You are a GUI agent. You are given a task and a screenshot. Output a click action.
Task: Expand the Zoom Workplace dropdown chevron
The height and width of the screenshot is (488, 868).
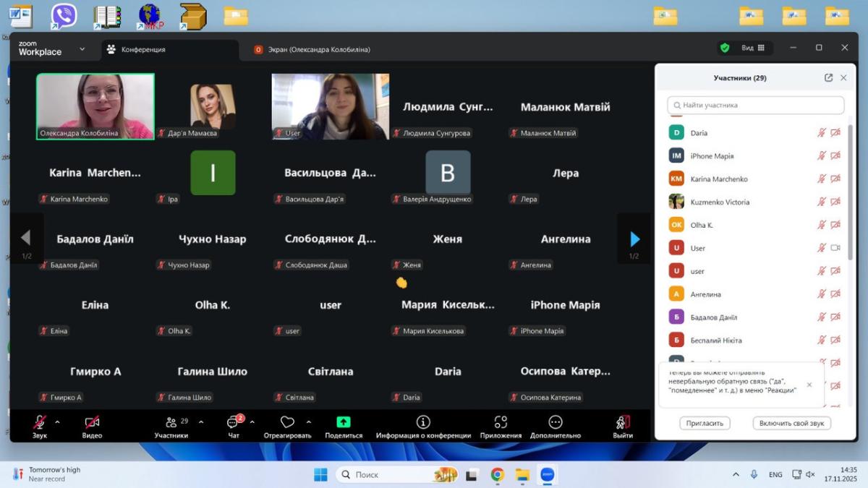pos(82,49)
